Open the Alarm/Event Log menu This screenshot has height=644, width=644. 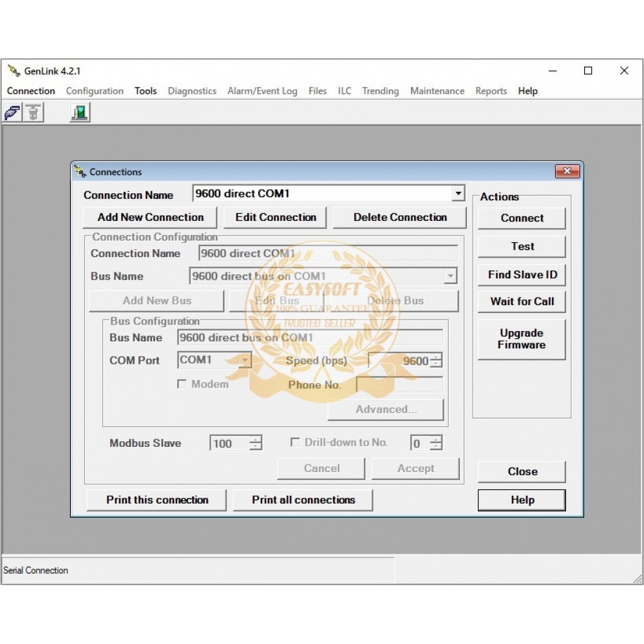263,91
